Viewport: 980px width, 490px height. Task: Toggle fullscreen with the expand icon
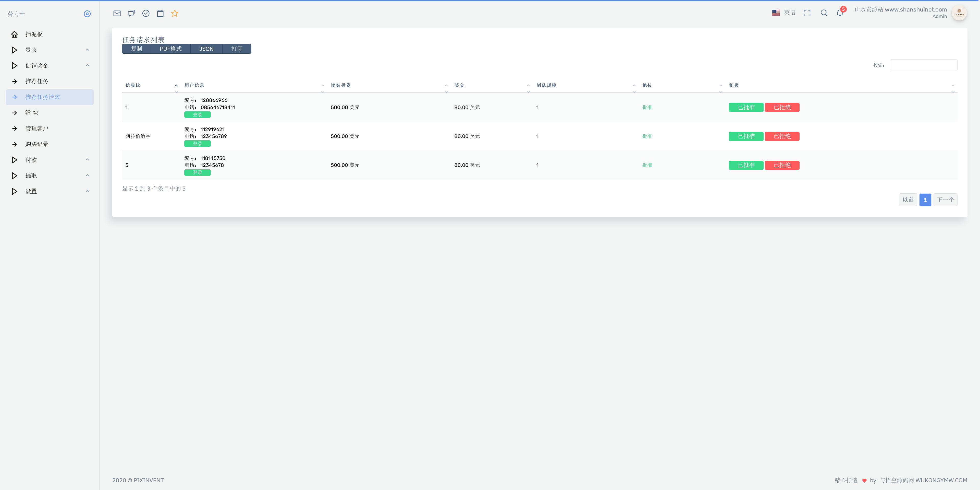coord(807,13)
